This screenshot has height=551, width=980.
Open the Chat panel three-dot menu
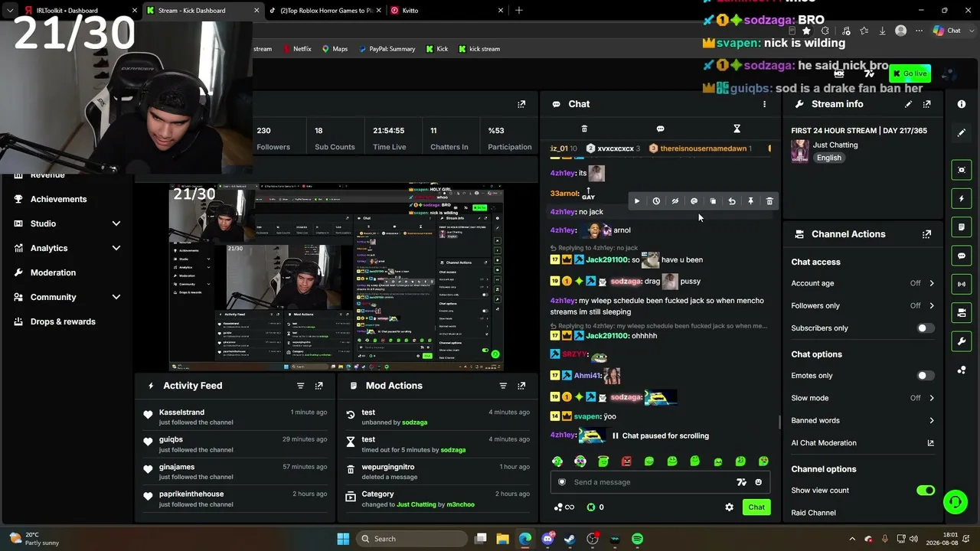[764, 104]
